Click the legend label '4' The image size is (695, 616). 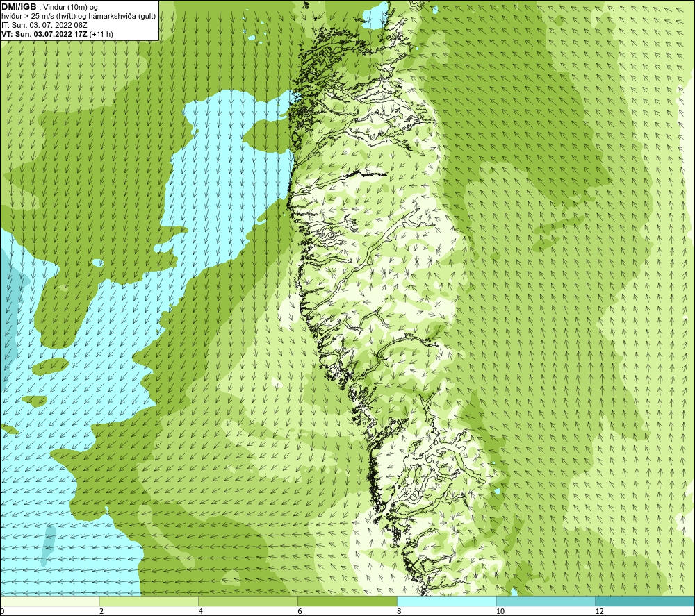[x=201, y=612]
